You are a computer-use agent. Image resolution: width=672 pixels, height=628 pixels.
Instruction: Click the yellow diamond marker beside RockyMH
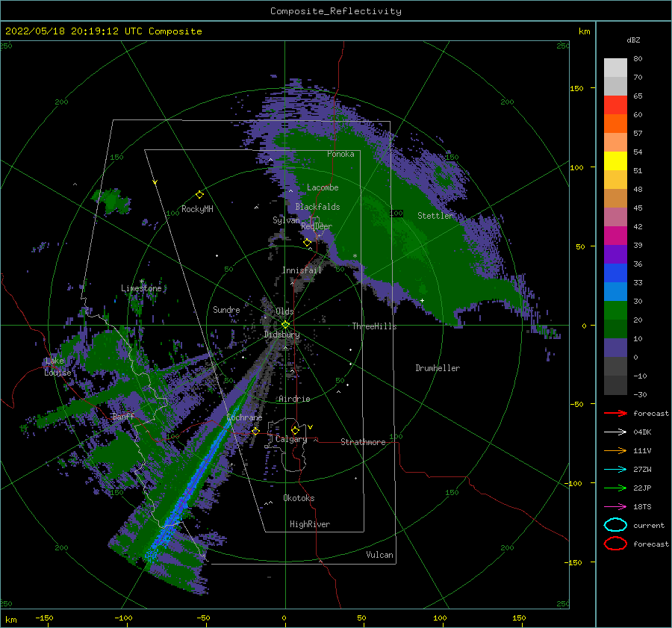(x=199, y=195)
